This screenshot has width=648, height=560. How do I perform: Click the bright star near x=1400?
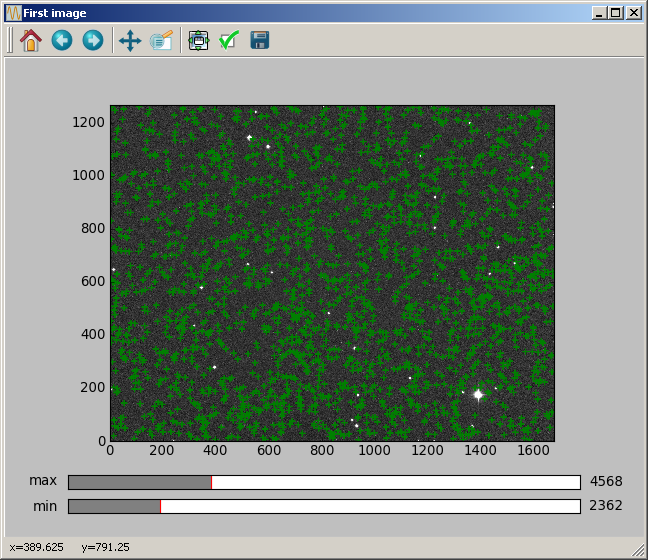tap(478, 395)
